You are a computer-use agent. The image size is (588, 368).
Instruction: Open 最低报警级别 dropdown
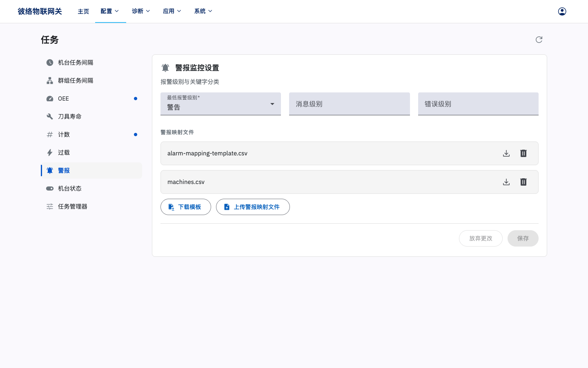click(220, 104)
